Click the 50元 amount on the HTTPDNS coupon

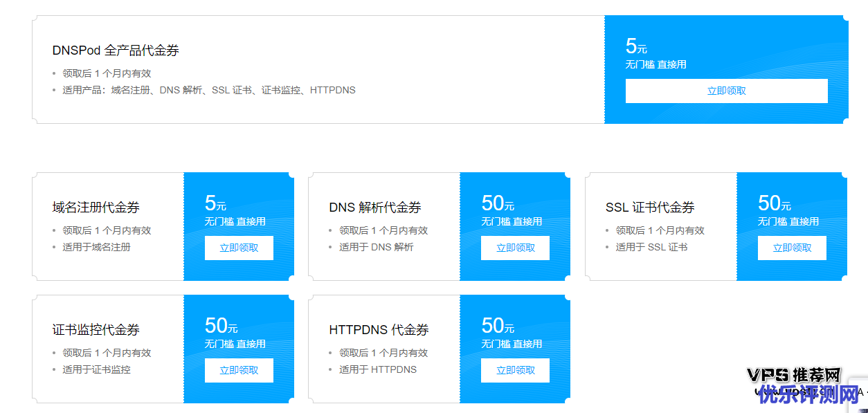498,326
